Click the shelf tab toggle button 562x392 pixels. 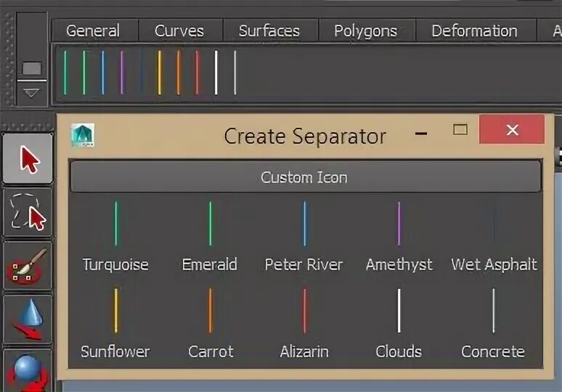click(x=31, y=69)
